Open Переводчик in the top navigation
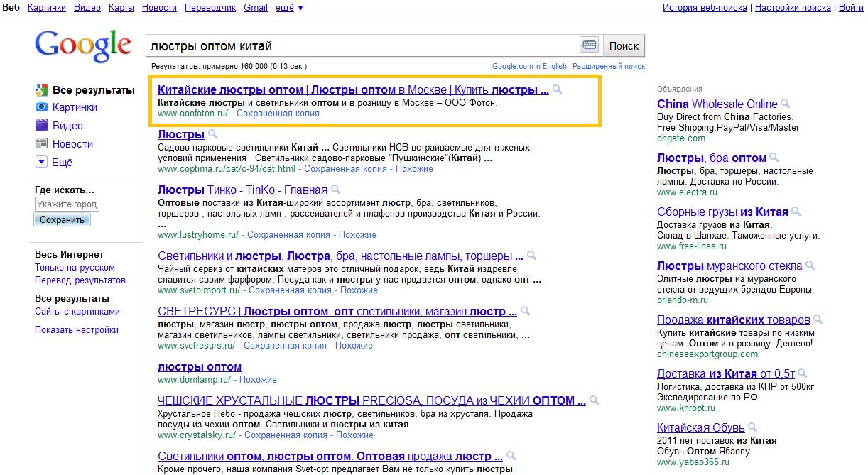Screen dimensions: 868x475 click(x=210, y=8)
